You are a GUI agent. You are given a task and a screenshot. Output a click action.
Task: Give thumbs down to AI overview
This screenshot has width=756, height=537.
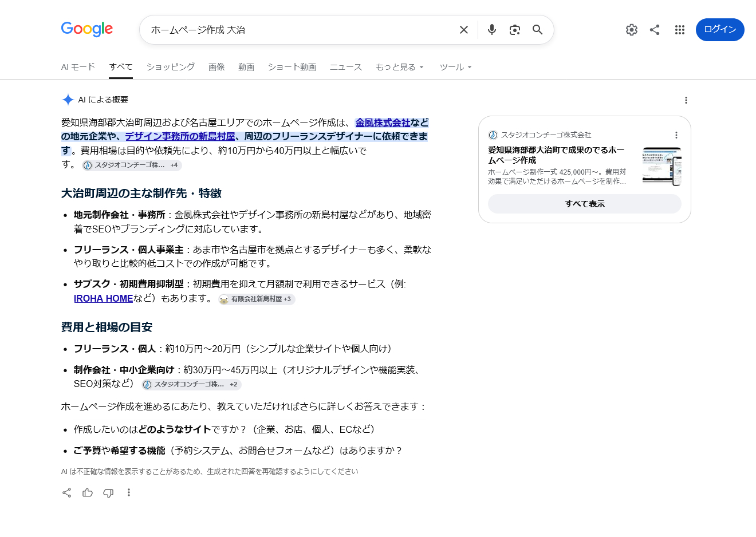coord(108,493)
